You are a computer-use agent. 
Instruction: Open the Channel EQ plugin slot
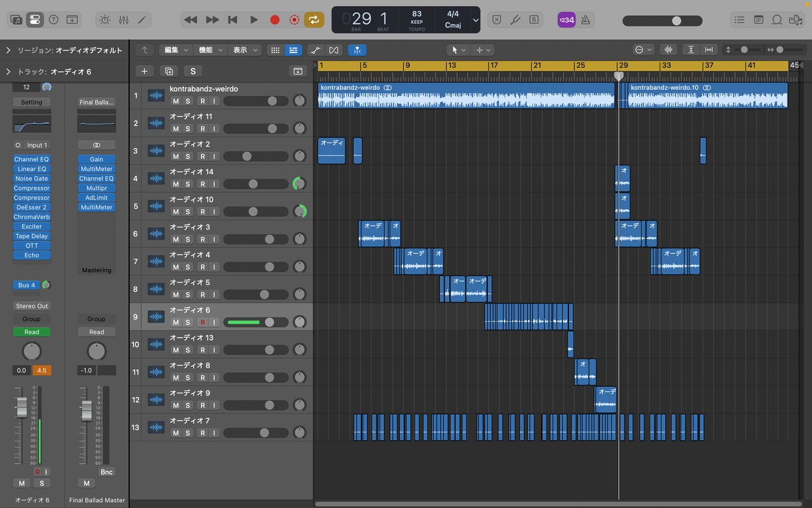click(x=31, y=159)
